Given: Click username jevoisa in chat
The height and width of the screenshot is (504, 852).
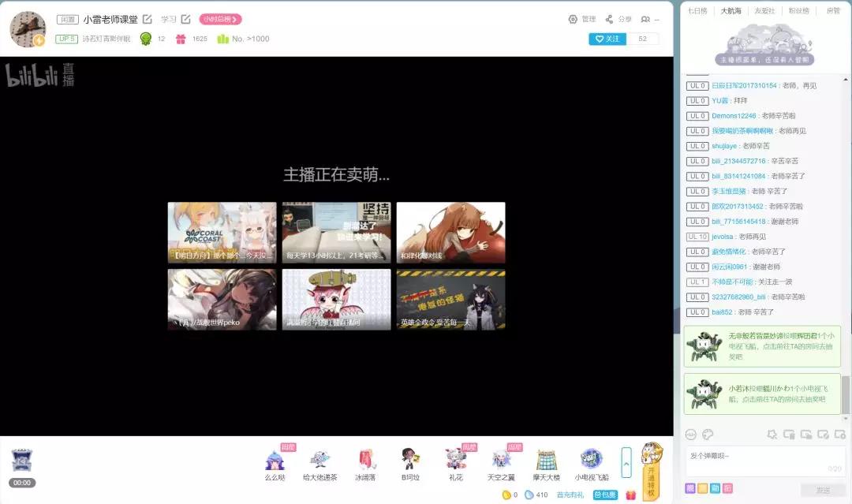Looking at the screenshot, I should pos(722,237).
